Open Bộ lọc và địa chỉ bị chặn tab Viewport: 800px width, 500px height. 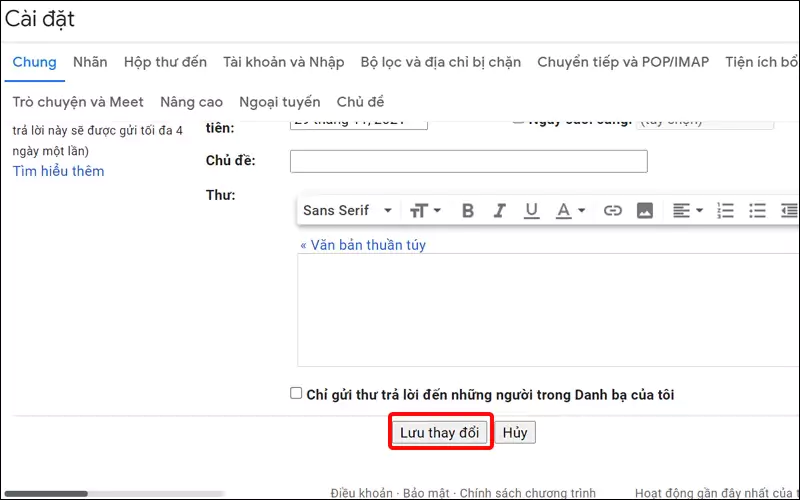tap(440, 62)
